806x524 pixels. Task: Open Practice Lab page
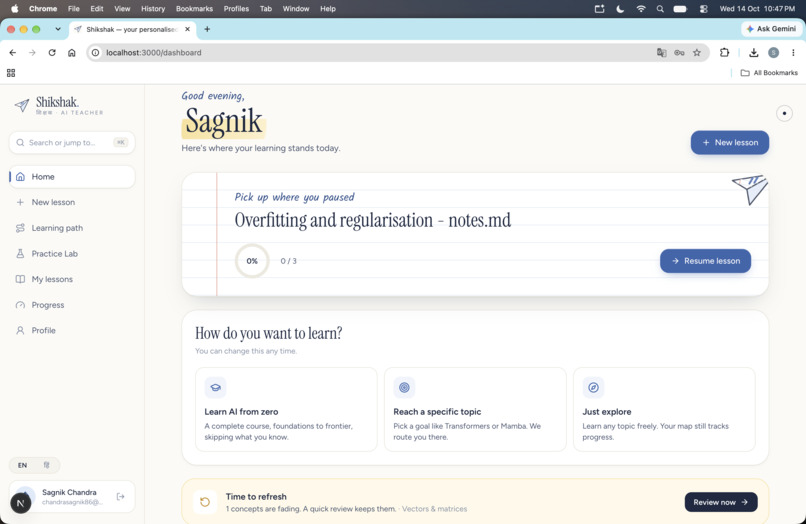tap(72, 254)
